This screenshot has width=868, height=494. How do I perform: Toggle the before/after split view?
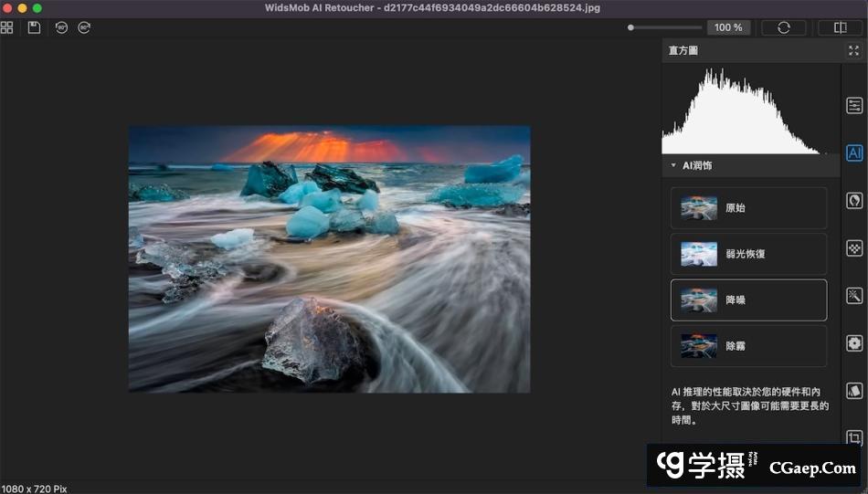839,27
